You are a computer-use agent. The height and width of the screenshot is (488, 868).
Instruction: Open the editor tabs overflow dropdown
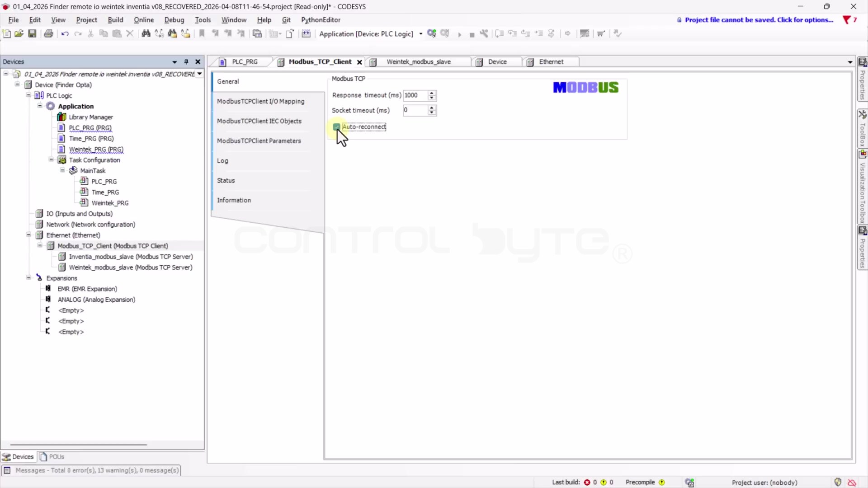[850, 62]
